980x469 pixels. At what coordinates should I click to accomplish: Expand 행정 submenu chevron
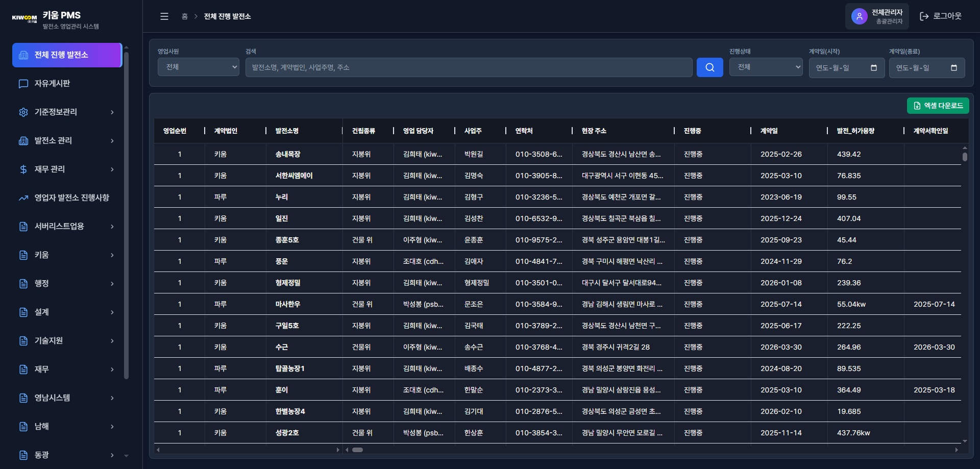112,284
